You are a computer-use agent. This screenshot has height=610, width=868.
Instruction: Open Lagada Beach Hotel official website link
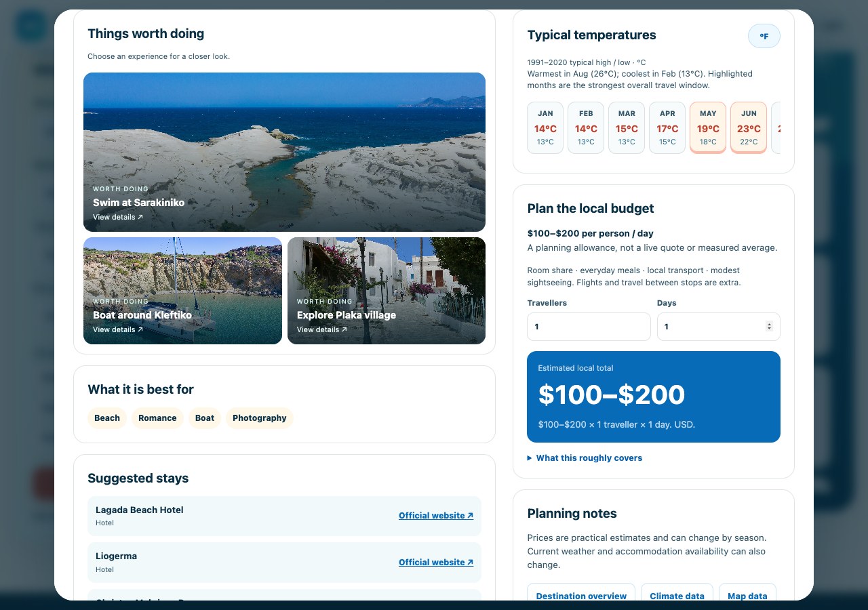pos(436,516)
